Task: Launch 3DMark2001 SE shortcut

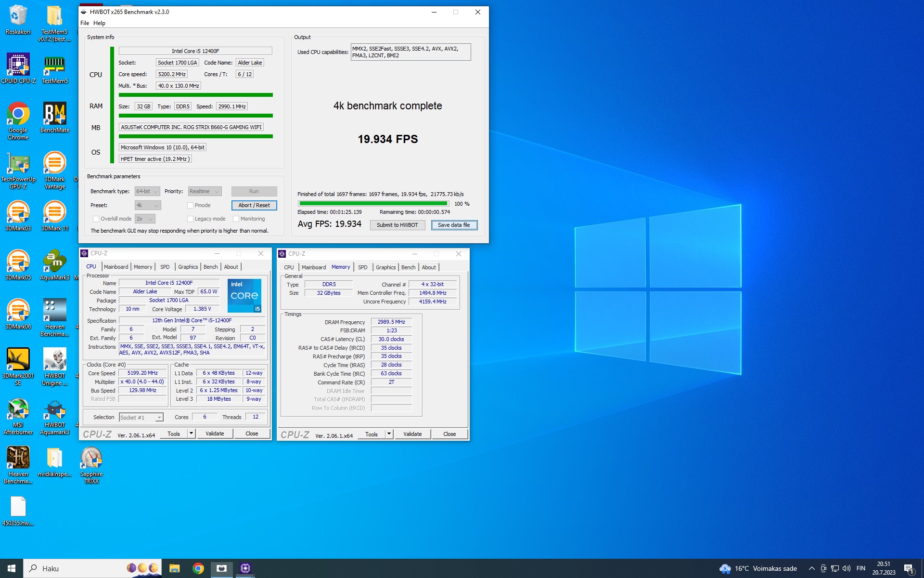Action: tap(18, 367)
